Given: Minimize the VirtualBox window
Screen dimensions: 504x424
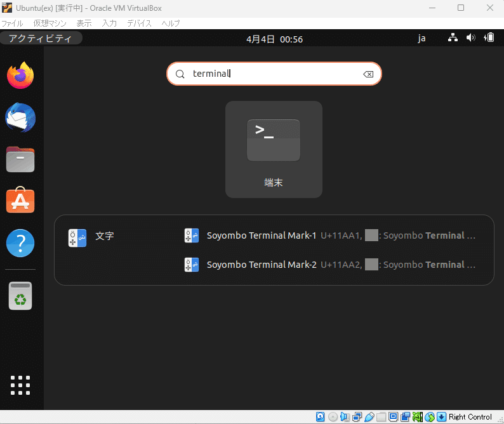Looking at the screenshot, I should tap(432, 8).
